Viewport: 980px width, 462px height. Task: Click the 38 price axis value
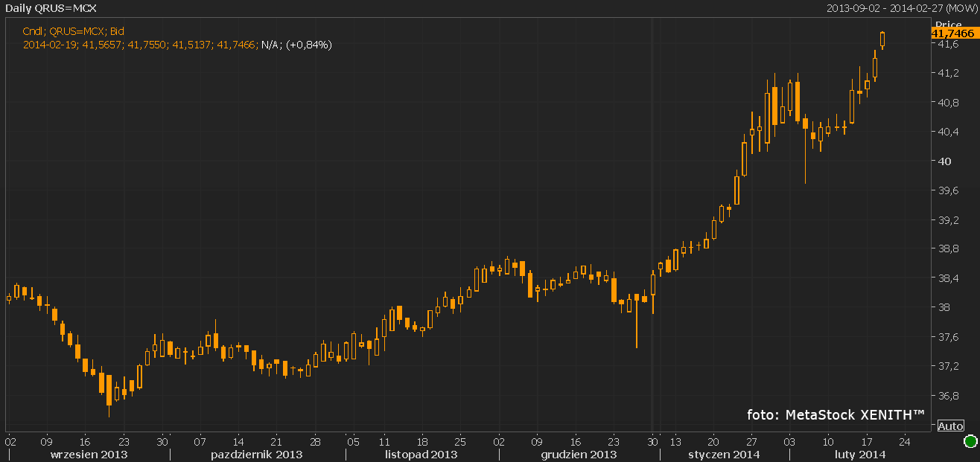[x=944, y=308]
